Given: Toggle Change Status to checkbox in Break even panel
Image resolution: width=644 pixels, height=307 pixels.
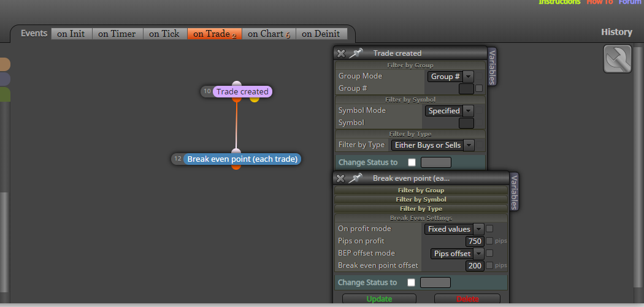Looking at the screenshot, I should (x=411, y=282).
